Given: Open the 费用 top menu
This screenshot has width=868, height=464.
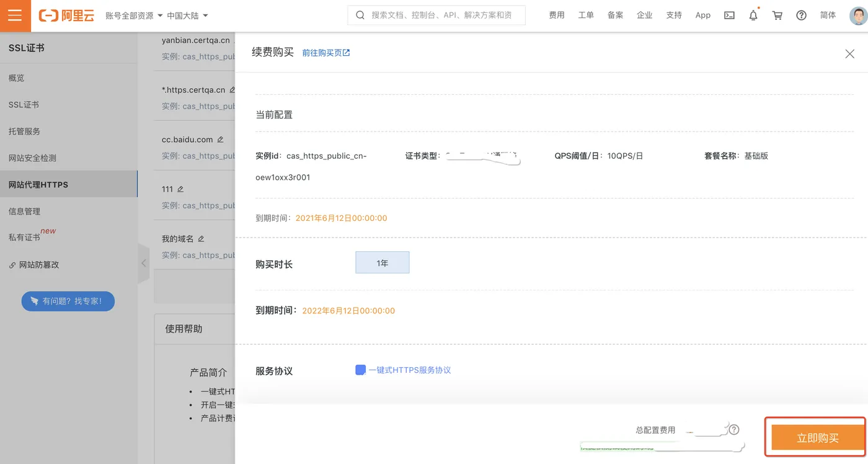Looking at the screenshot, I should click(557, 16).
